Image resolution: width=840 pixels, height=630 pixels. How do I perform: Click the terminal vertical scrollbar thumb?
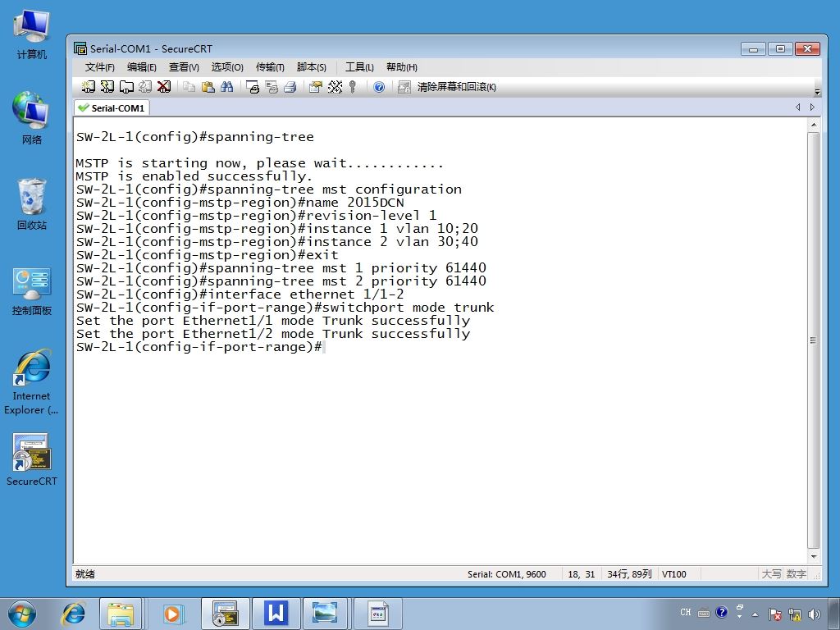(813, 340)
